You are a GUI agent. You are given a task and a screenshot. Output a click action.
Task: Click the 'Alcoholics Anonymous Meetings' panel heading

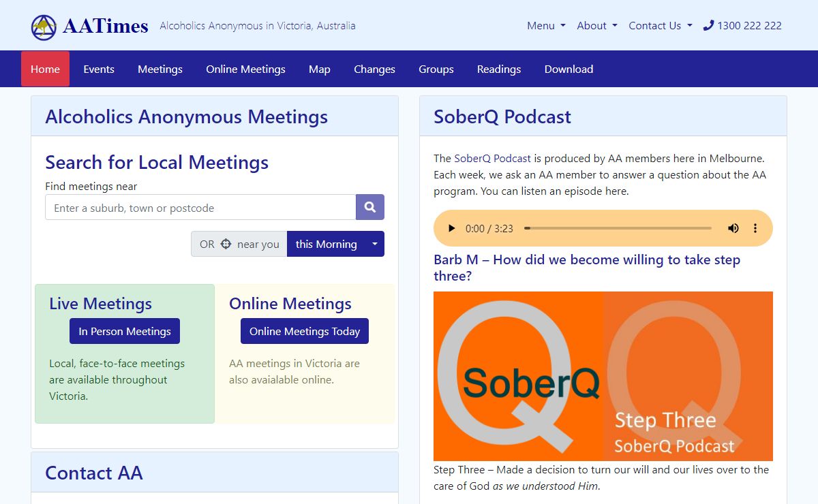[x=186, y=116]
